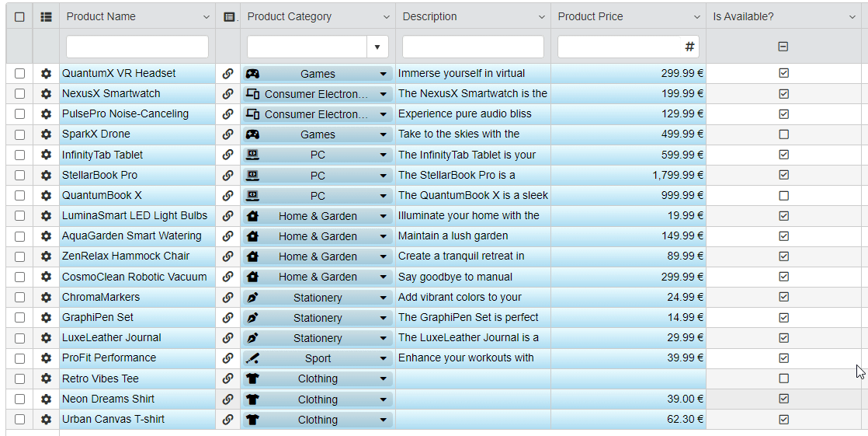Viewport: 868px width, 436px height.
Task: Open link icon for NexusX Smartwatch row
Action: 227,93
